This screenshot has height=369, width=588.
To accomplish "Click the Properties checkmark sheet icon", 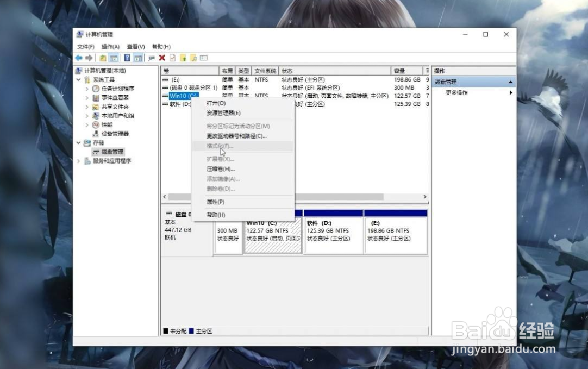I will (172, 58).
